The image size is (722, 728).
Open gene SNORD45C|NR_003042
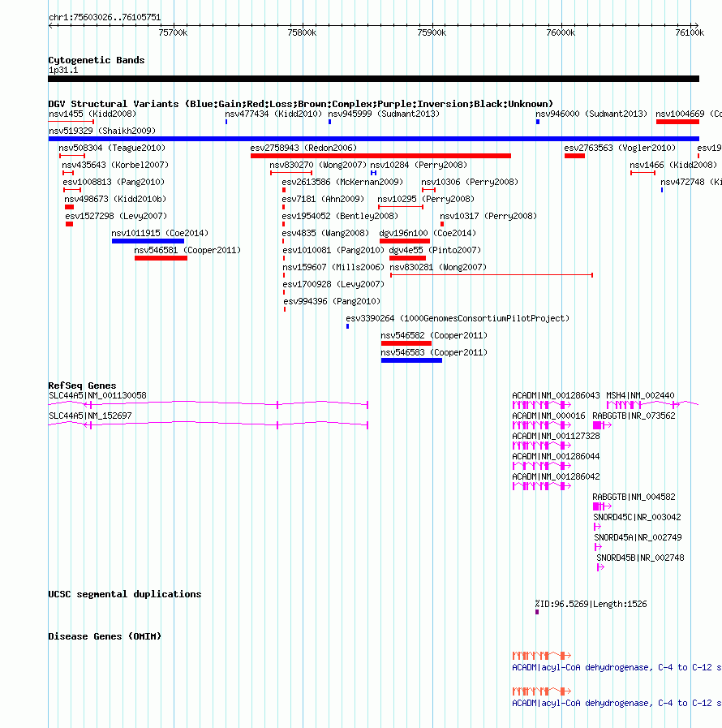(x=637, y=517)
